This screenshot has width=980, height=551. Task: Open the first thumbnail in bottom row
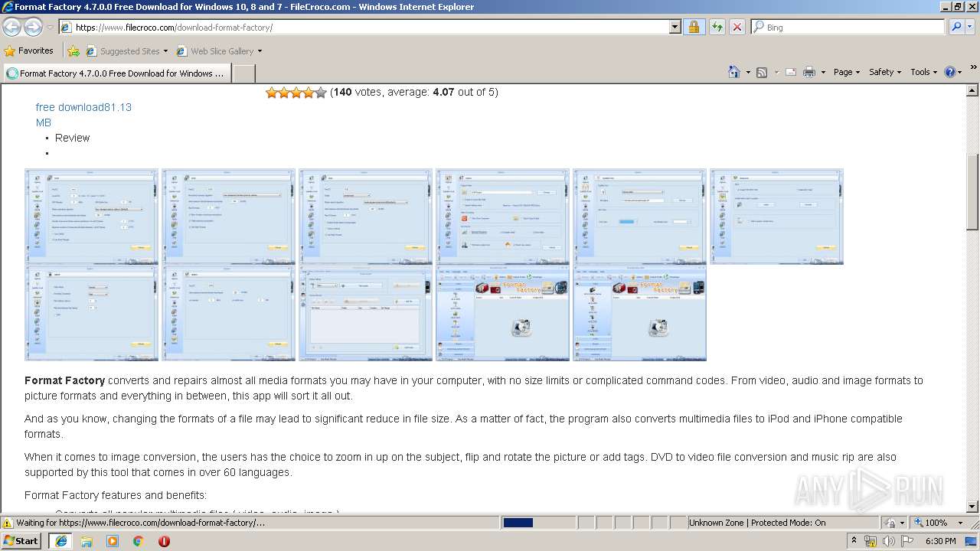tap(91, 313)
